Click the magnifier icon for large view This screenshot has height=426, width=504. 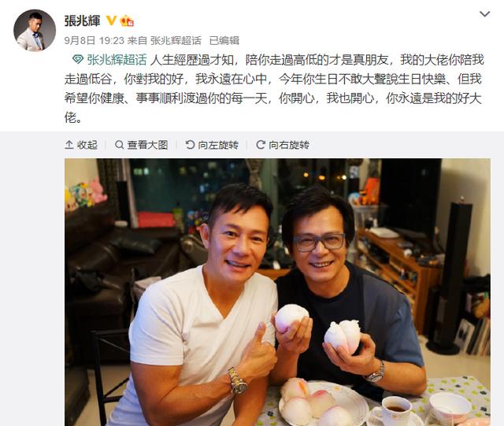(119, 145)
